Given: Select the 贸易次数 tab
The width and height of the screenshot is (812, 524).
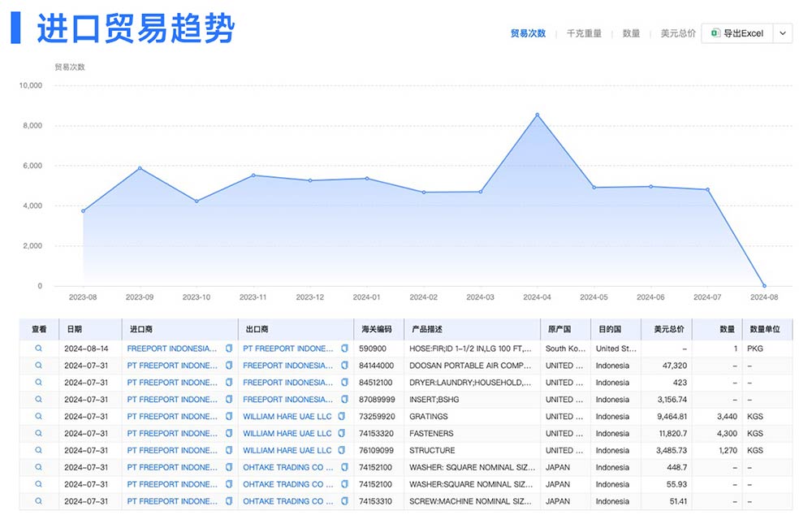Looking at the screenshot, I should pyautogui.click(x=528, y=33).
